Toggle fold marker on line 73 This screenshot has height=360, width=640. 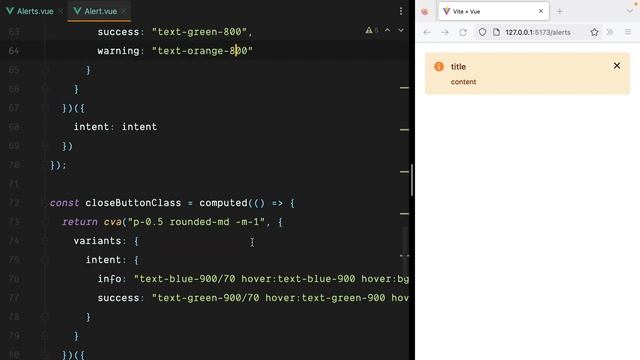tap(45, 222)
